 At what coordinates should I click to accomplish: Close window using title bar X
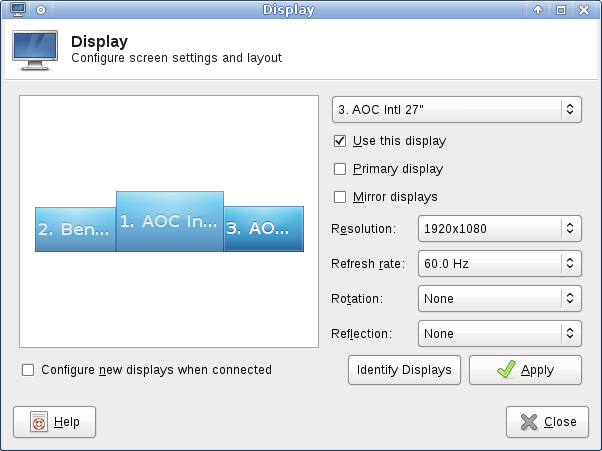[584, 10]
